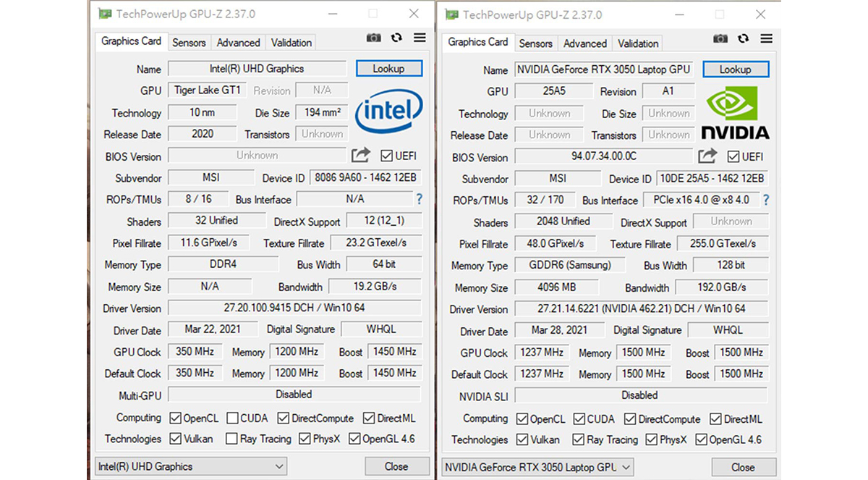Click Name field showing NVIDIA GeForce RTX 3050
868x480 pixels.
pos(604,70)
